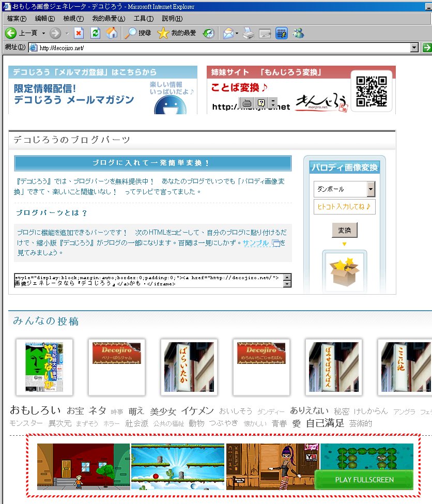Open the ここに池 signboard thumbnail
This screenshot has height=504, width=432.
[406, 366]
